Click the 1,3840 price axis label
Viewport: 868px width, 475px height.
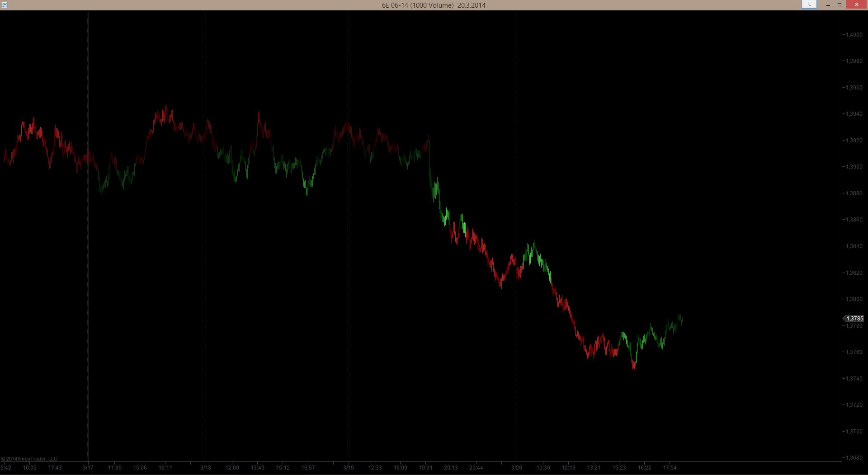pyautogui.click(x=854, y=246)
